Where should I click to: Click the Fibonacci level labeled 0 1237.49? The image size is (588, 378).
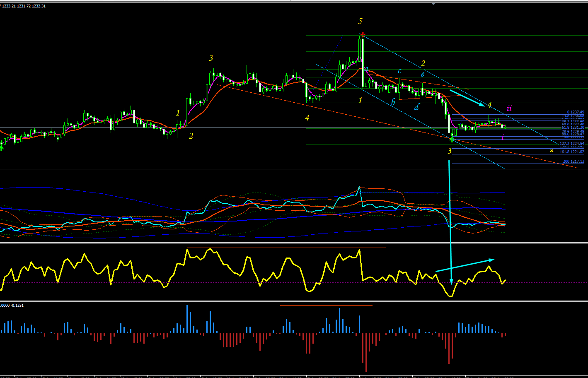[x=576, y=112]
